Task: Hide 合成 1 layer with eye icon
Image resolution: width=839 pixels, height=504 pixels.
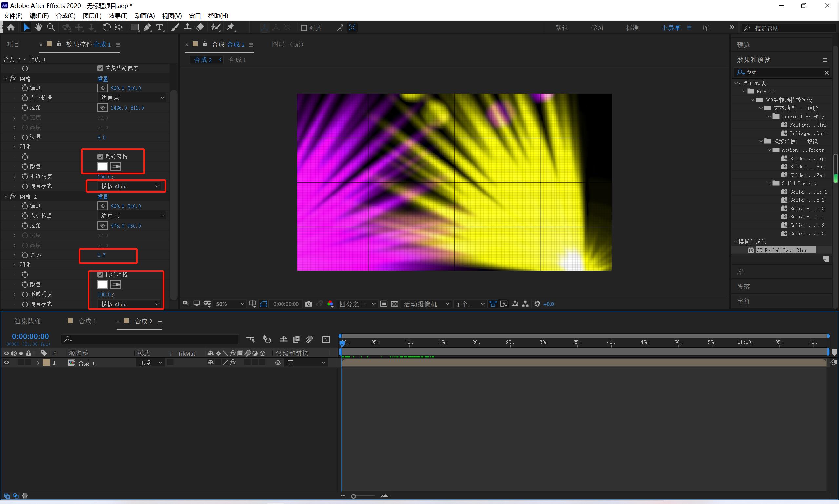Action: 6,363
